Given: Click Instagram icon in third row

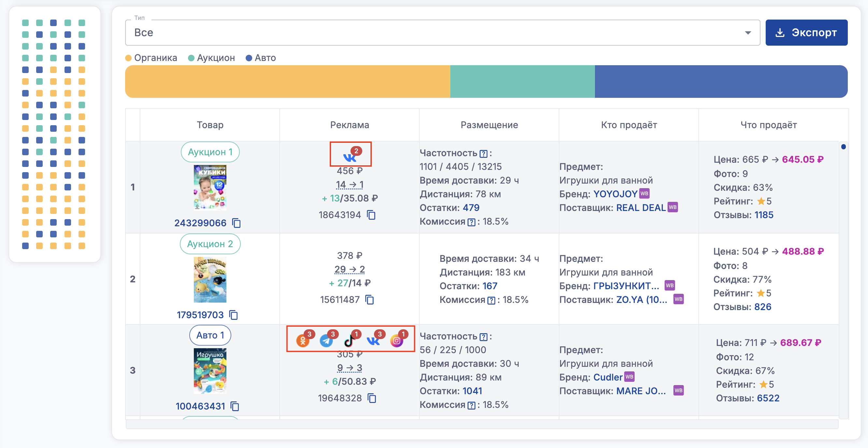Looking at the screenshot, I should click(x=396, y=341).
